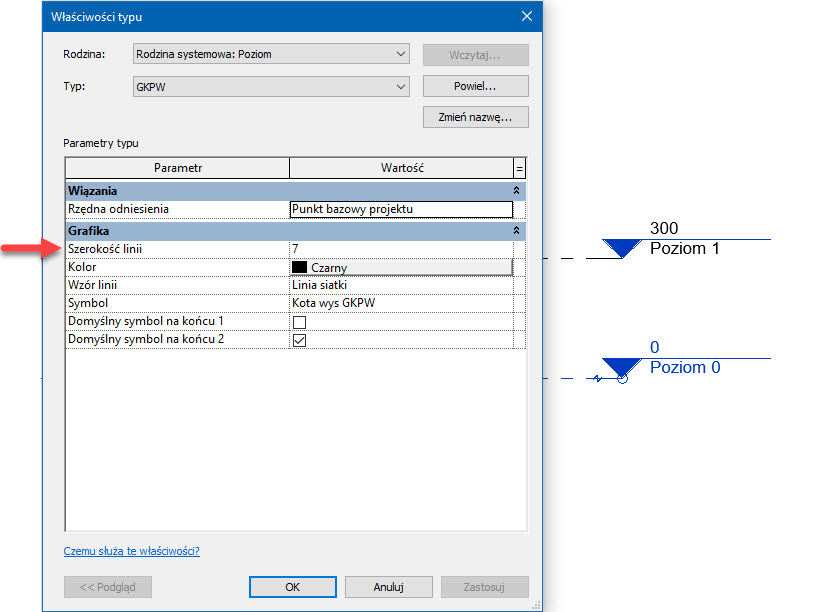
Task: Click the Parametr column header
Action: coord(177,168)
